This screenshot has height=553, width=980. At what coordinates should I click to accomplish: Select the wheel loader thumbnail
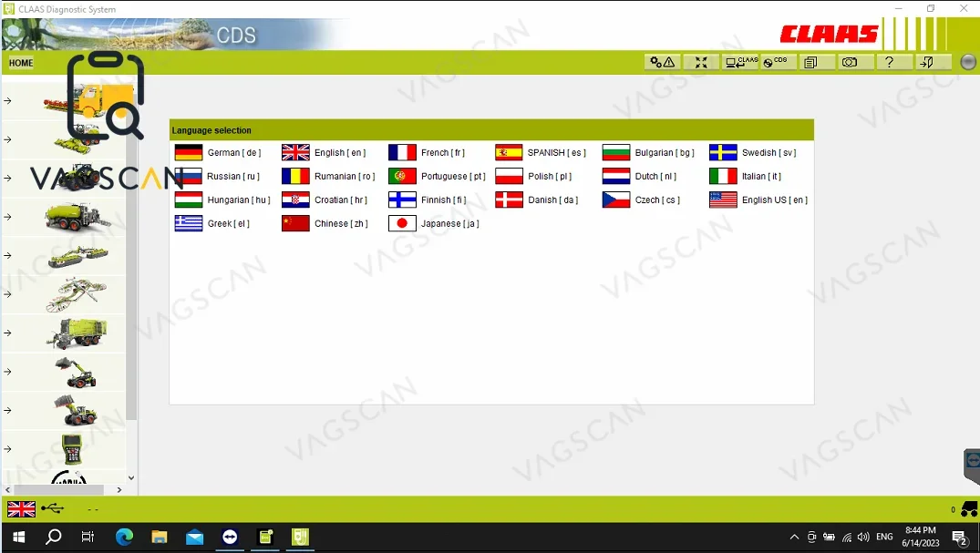(76, 411)
